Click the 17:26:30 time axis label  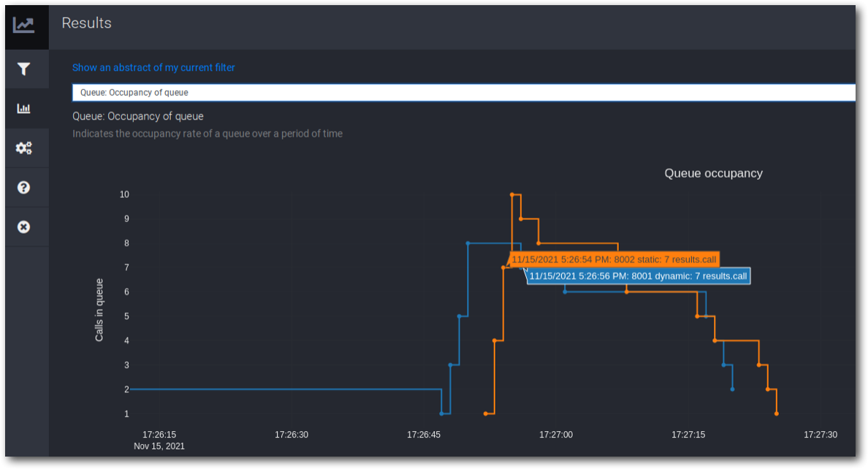coord(292,435)
